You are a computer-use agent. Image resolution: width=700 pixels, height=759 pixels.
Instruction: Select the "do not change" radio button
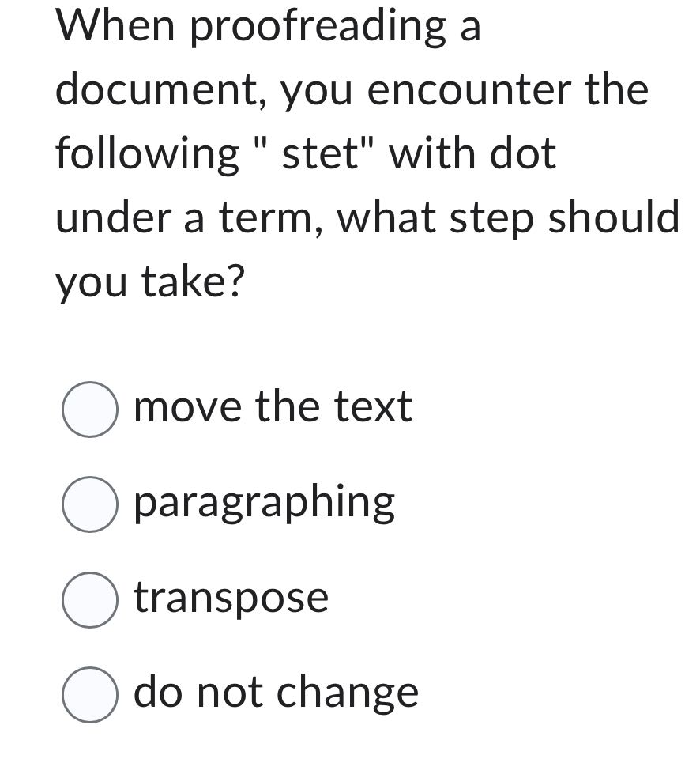(x=89, y=693)
